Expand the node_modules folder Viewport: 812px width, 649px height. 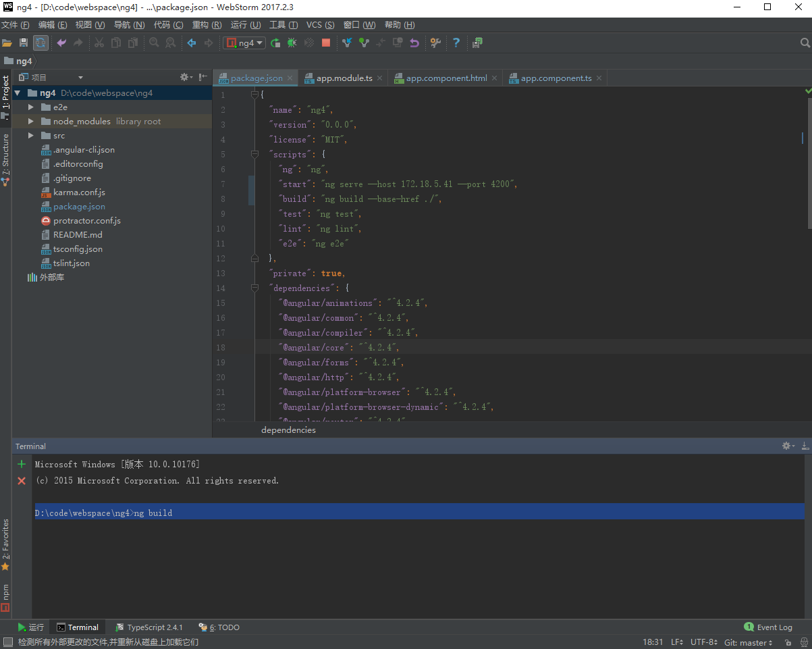click(30, 121)
